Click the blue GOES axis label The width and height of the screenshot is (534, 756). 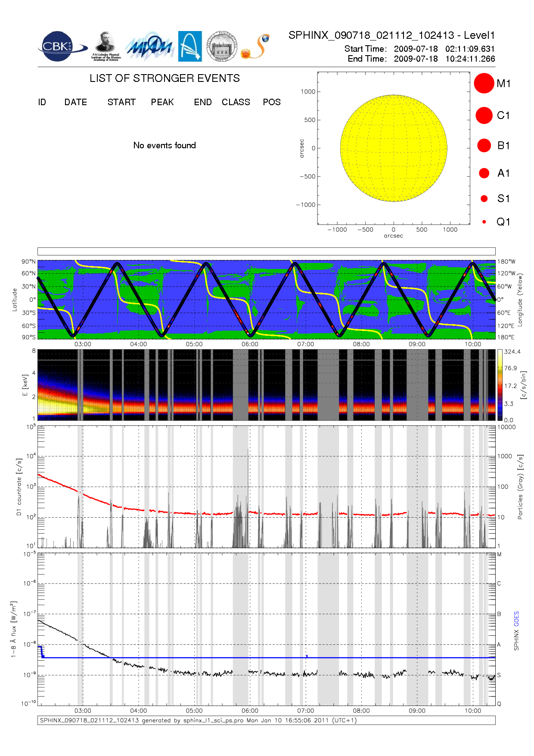(x=516, y=619)
